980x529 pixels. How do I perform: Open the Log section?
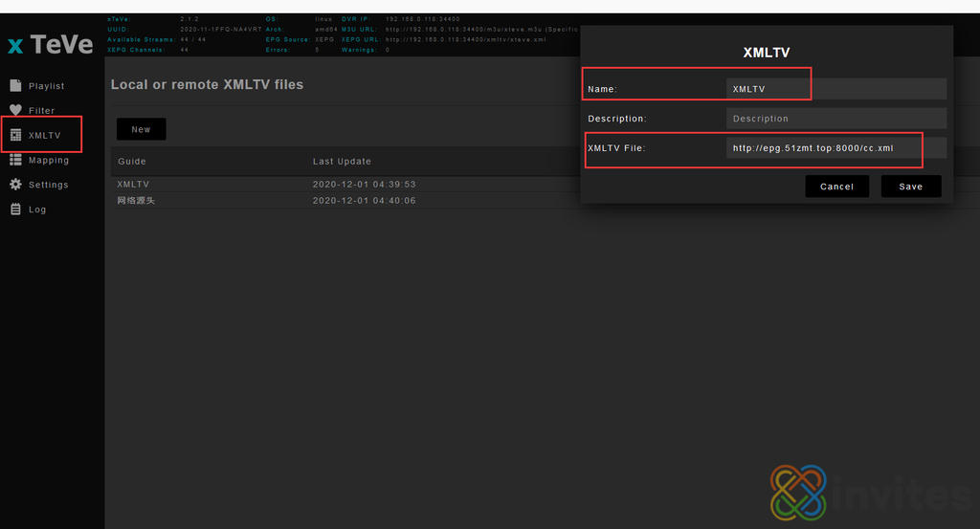[37, 209]
